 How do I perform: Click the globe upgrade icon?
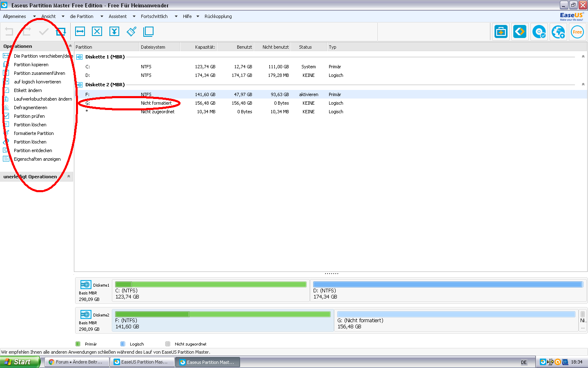click(558, 31)
